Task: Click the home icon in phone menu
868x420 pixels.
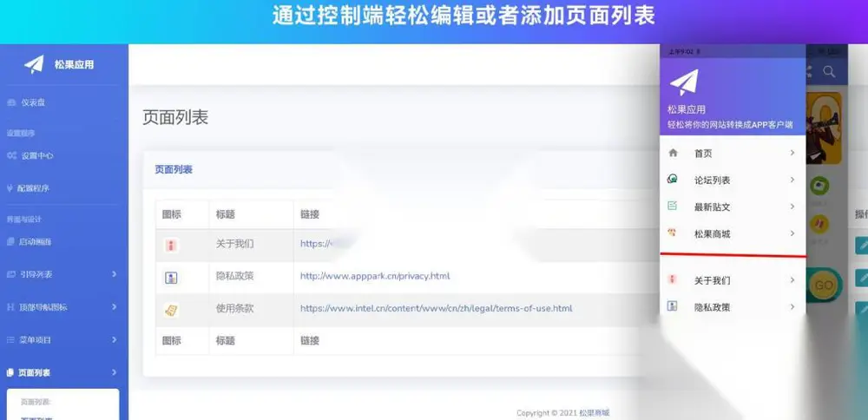Action: point(674,153)
